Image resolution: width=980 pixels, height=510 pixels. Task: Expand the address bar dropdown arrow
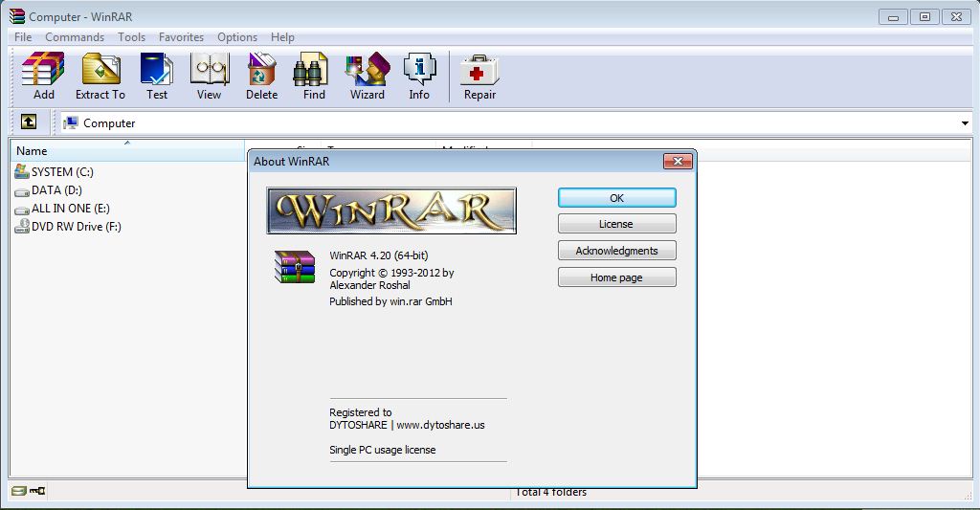point(965,123)
